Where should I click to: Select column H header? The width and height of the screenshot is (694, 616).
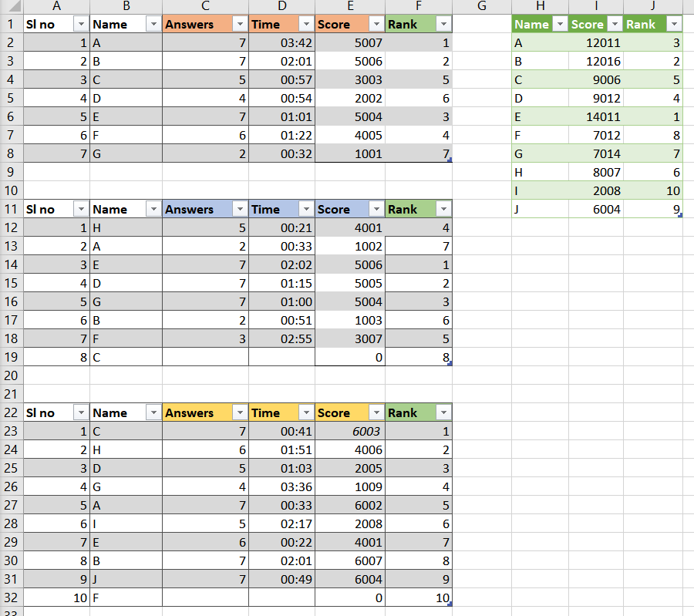pyautogui.click(x=541, y=6)
